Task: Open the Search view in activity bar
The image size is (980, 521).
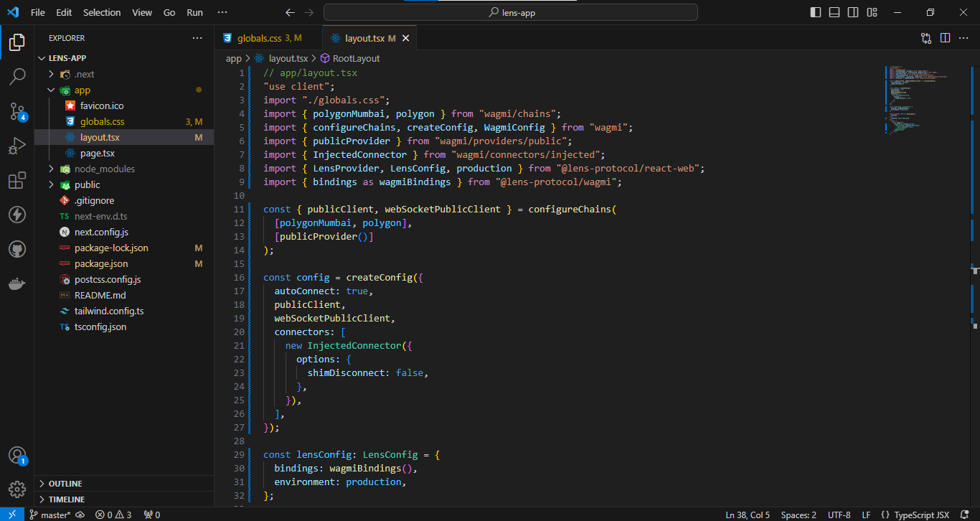Action: coord(17,76)
